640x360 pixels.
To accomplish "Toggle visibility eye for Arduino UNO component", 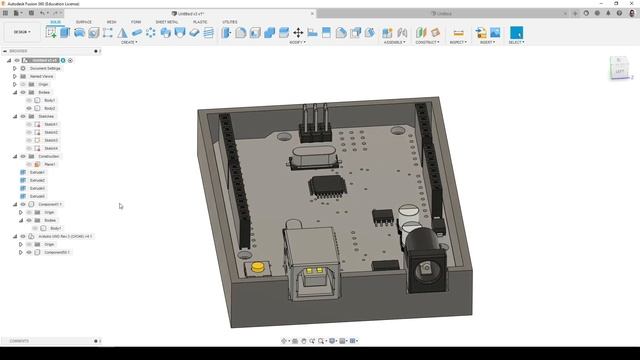I will 23,236.
